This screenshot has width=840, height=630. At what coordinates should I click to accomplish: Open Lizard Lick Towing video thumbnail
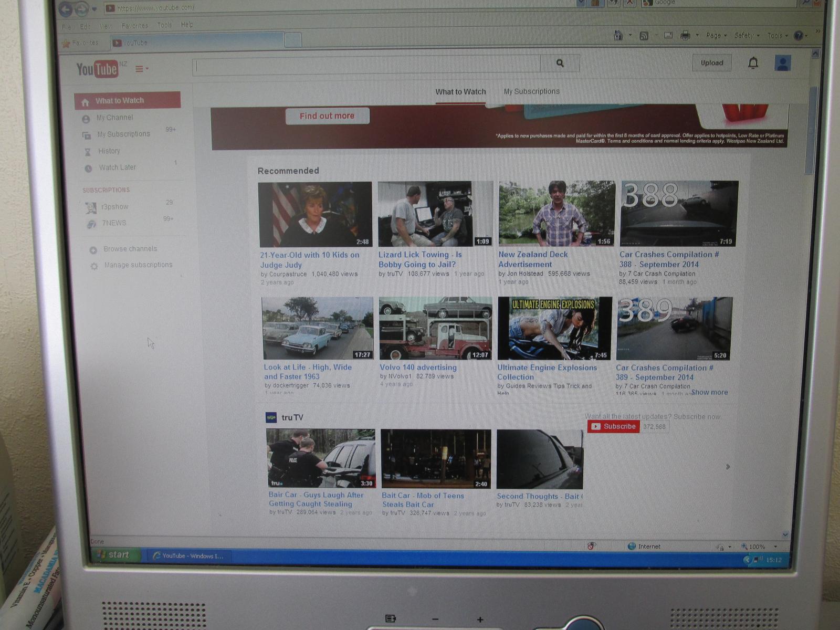pyautogui.click(x=435, y=214)
